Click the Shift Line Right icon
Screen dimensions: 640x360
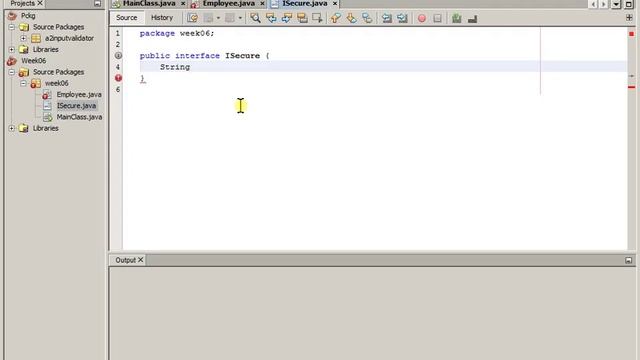402,18
